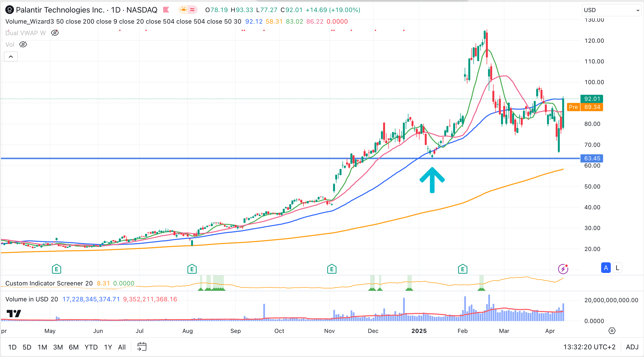Click the August earnings E marker
The image size is (644, 357).
click(x=192, y=269)
